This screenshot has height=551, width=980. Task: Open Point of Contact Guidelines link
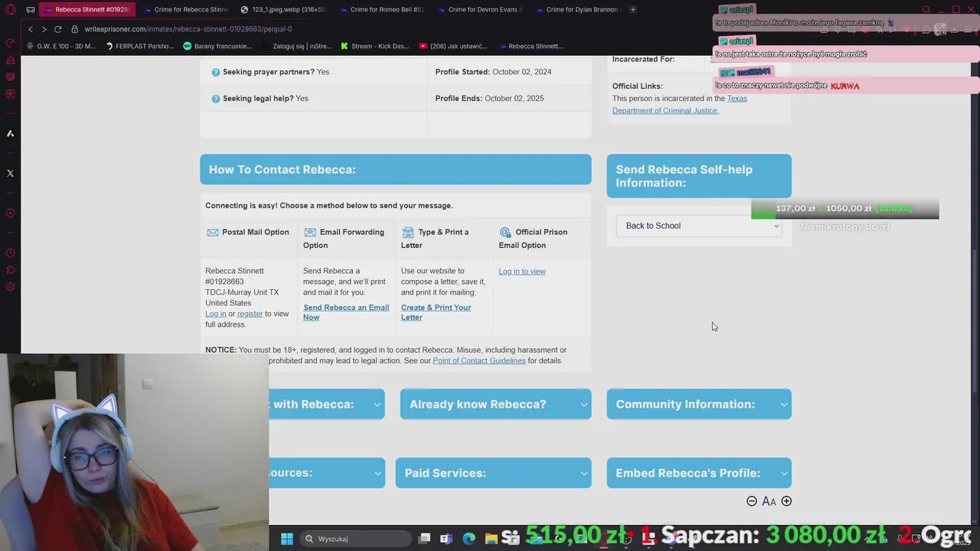479,361
